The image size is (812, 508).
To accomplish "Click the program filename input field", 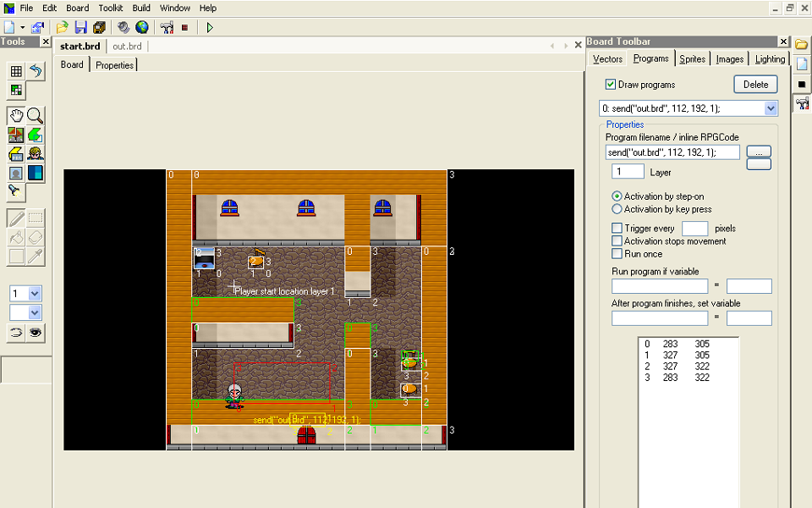I will (x=672, y=152).
